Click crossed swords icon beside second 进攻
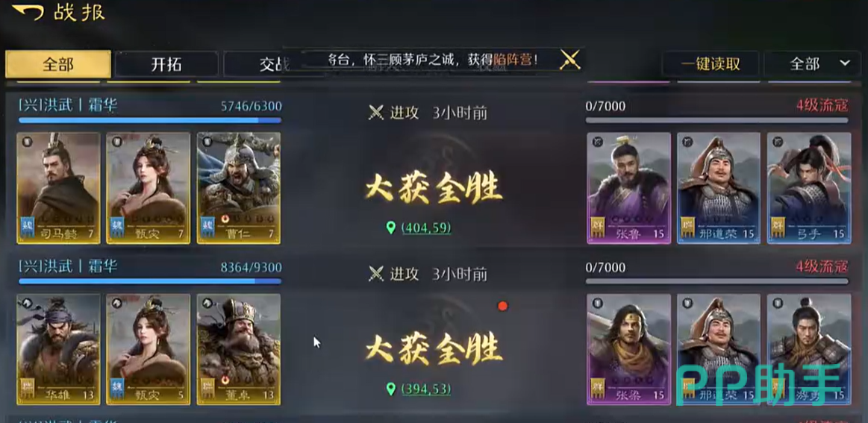 (376, 274)
